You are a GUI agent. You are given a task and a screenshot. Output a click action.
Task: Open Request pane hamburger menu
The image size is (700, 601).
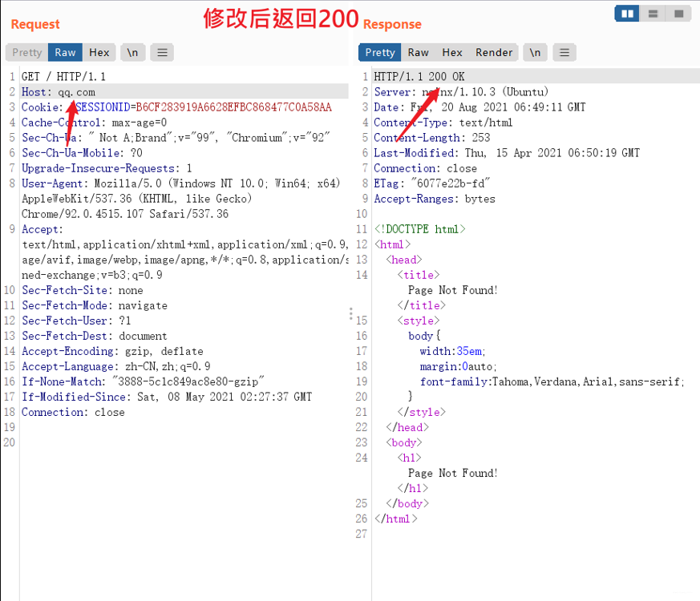pyautogui.click(x=162, y=53)
